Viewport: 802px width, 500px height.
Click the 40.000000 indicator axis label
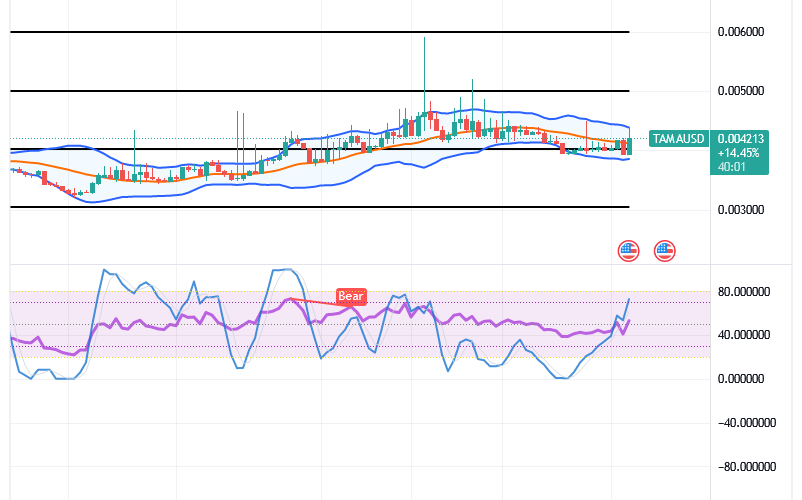click(x=744, y=335)
